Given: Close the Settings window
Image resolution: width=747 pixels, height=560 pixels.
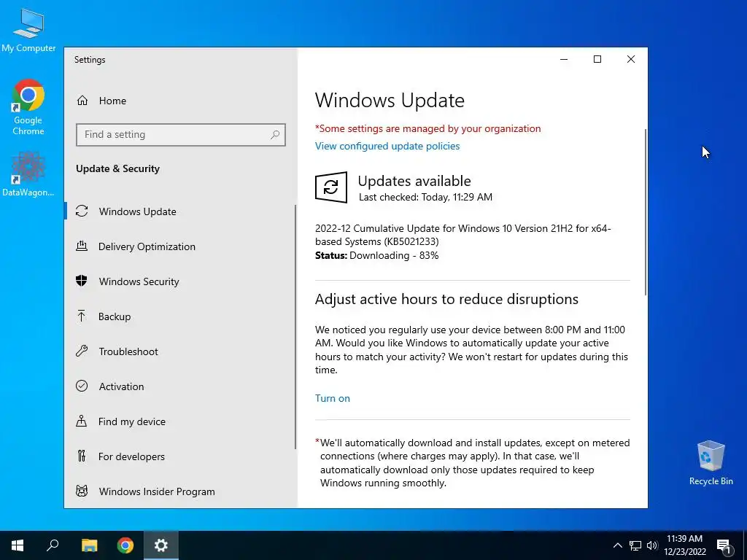Looking at the screenshot, I should point(631,59).
